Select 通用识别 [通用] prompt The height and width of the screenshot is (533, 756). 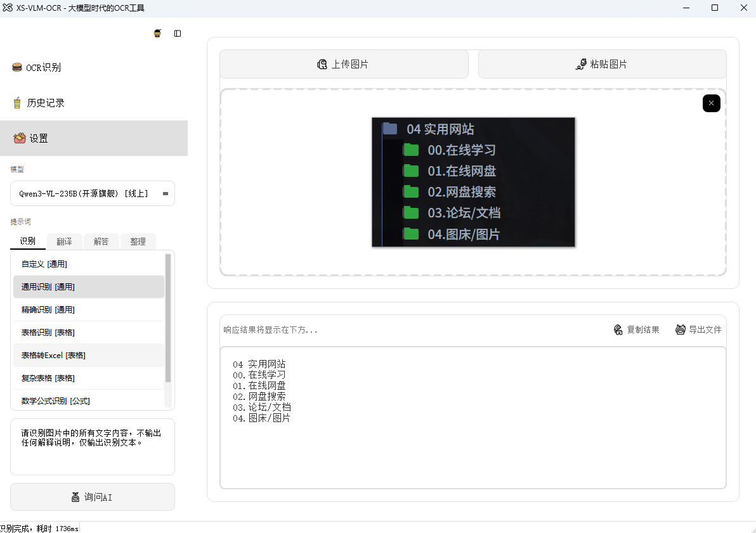pyautogui.click(x=89, y=286)
